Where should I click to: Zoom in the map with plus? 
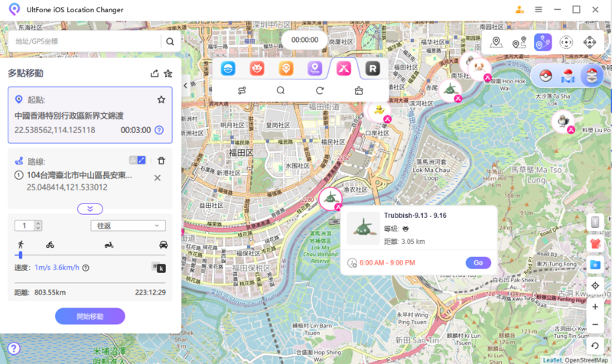coord(595,307)
